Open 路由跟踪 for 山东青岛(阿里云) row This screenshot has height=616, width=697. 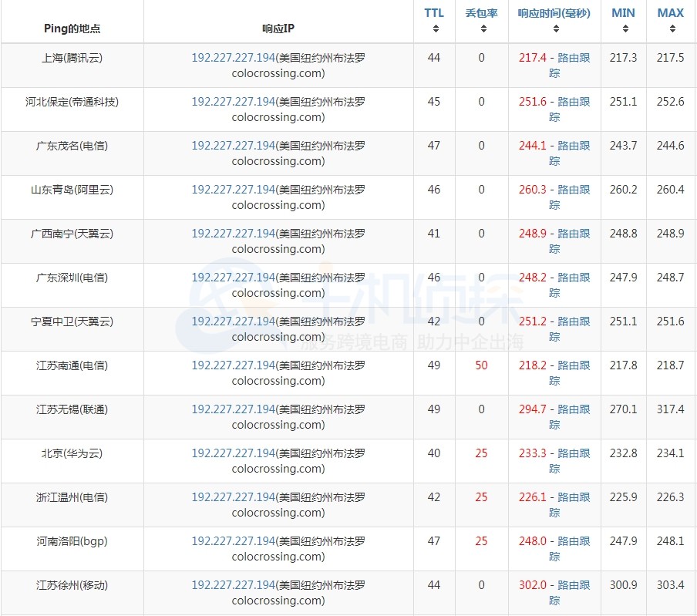click(574, 190)
